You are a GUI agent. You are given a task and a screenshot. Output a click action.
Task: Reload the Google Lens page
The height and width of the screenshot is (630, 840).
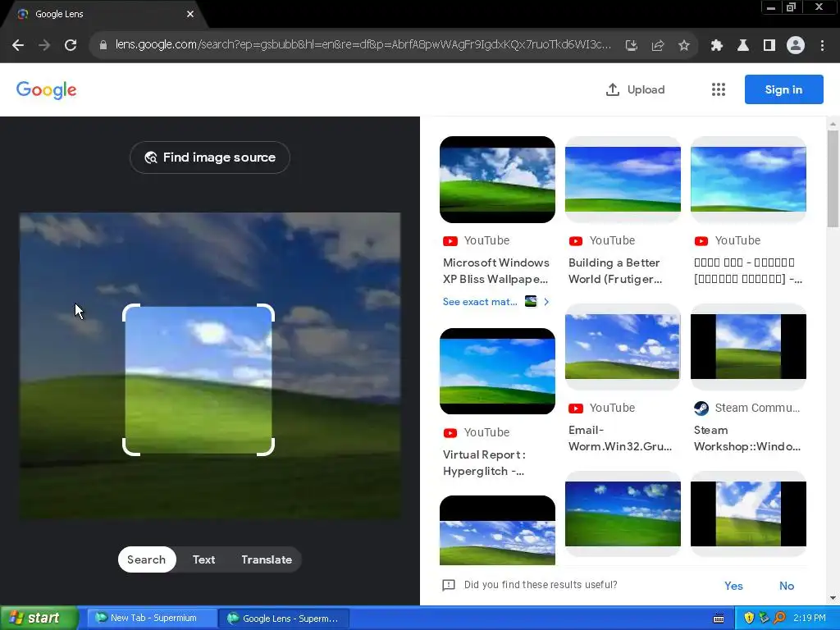71,46
